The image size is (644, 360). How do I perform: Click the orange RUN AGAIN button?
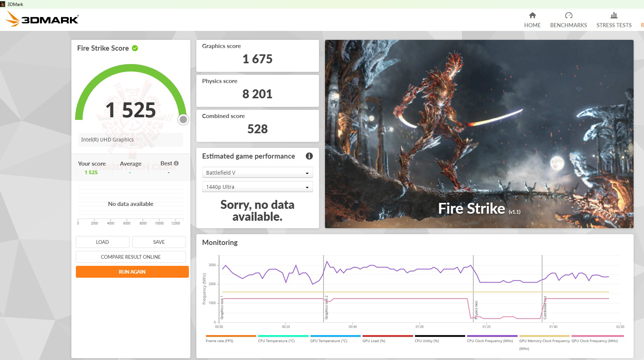(x=132, y=272)
